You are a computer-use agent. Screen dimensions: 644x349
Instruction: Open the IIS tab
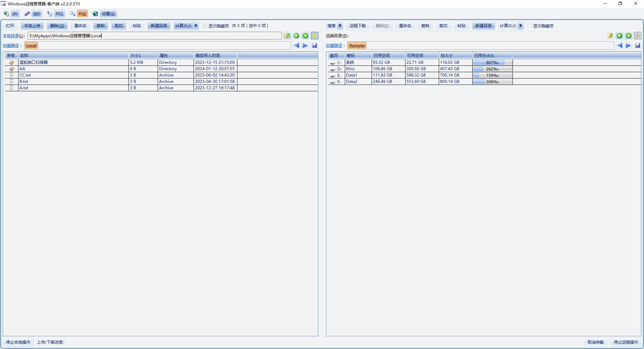tap(15, 14)
